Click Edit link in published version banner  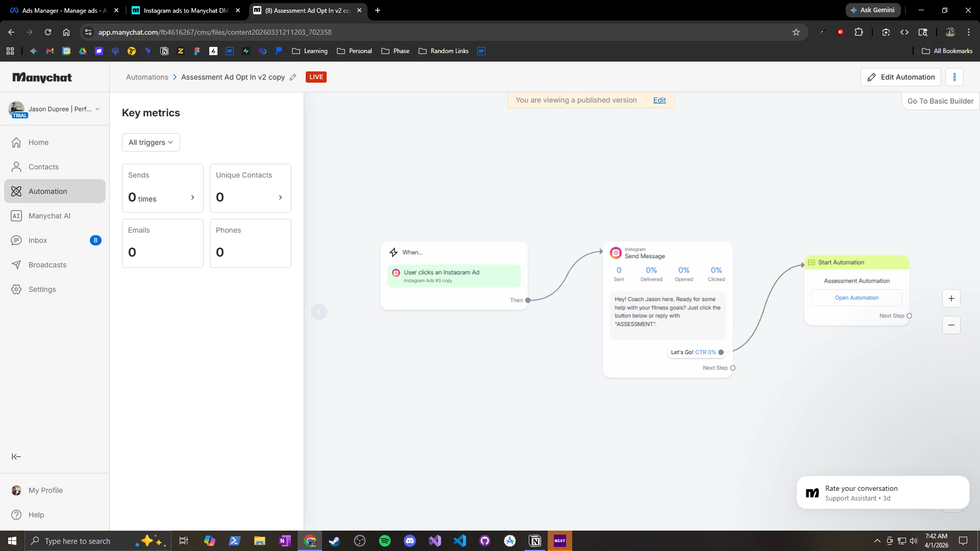pos(659,100)
